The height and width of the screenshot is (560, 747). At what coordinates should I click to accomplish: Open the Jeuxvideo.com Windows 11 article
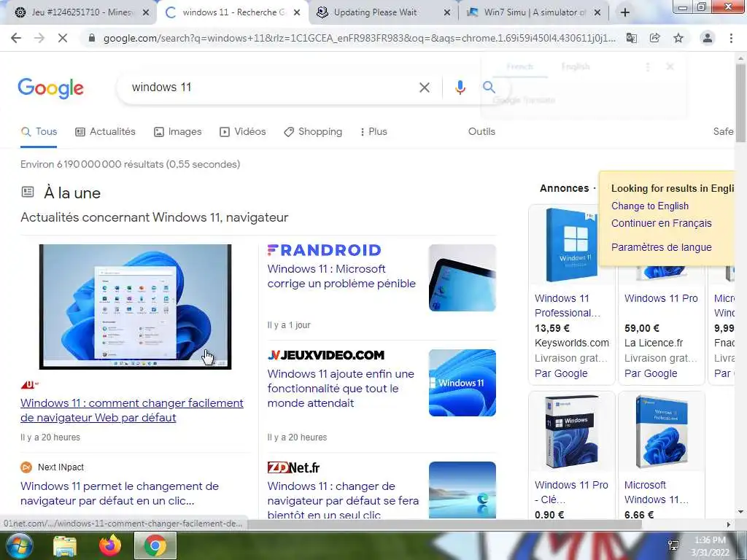pyautogui.click(x=341, y=389)
